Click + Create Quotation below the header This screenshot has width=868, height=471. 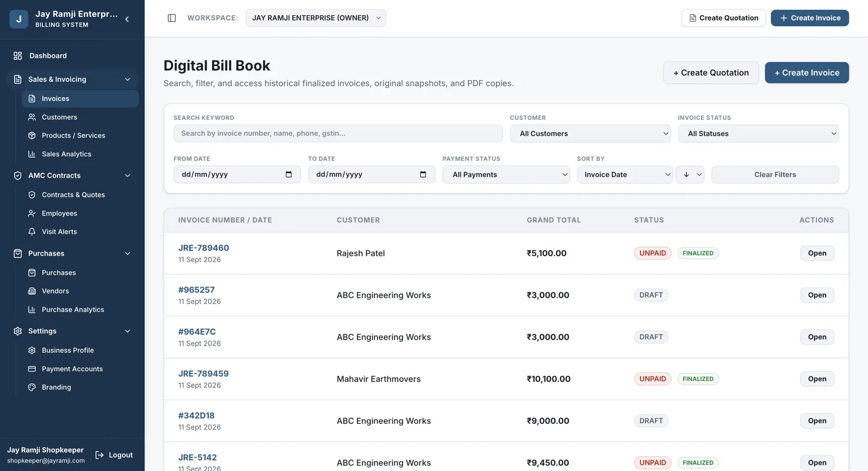[x=711, y=73]
